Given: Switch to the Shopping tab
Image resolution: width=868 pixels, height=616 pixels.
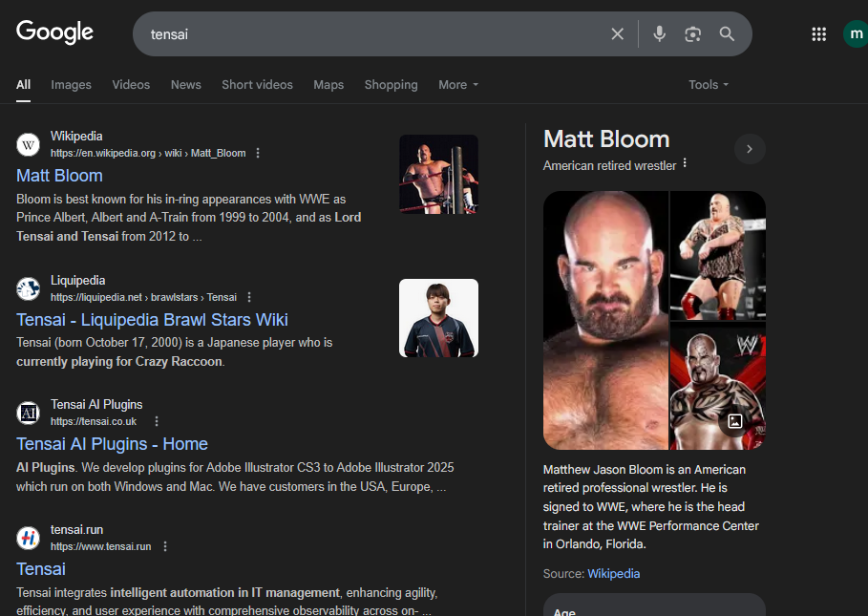Looking at the screenshot, I should click(391, 85).
